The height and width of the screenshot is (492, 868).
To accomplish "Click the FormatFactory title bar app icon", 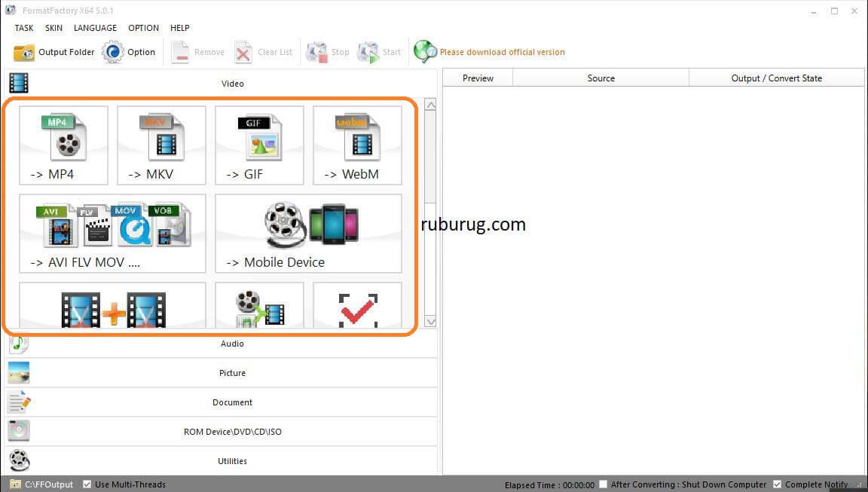I will (10, 10).
